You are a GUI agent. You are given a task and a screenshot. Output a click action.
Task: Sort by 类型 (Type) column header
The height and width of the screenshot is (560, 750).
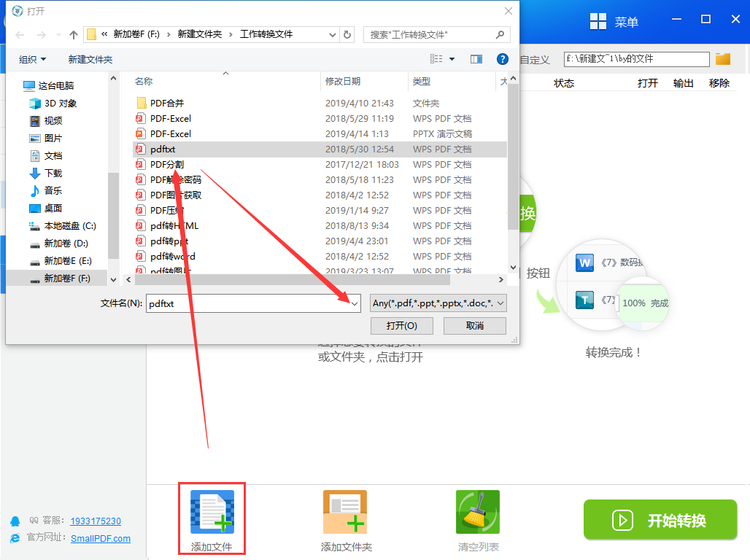click(422, 81)
